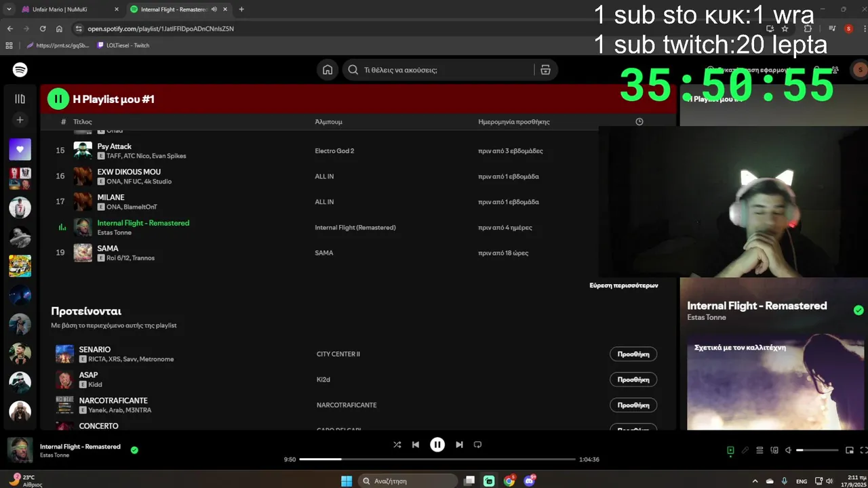Viewport: 868px width, 488px height.
Task: Toggle repeat in the player bar
Action: coord(477,445)
